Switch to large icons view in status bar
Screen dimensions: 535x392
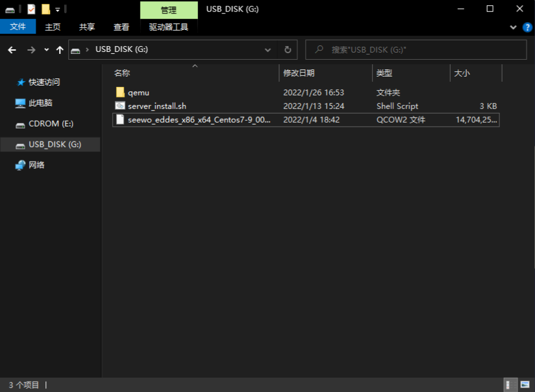click(x=525, y=385)
